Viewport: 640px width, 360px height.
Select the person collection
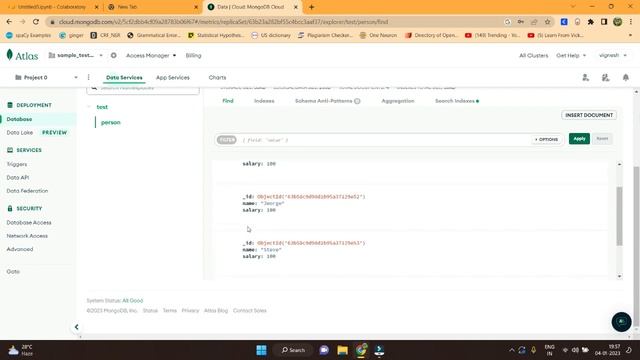click(111, 122)
